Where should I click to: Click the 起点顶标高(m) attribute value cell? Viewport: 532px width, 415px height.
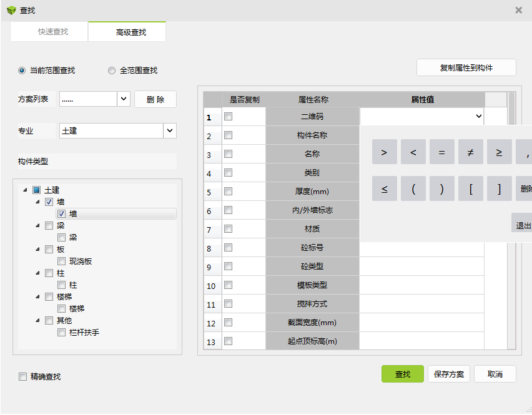[x=421, y=341]
